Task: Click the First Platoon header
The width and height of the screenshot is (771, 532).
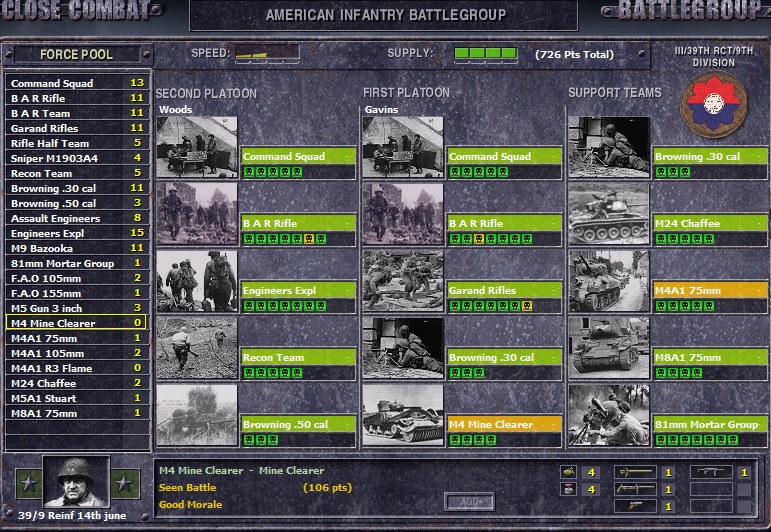Action: click(x=406, y=92)
